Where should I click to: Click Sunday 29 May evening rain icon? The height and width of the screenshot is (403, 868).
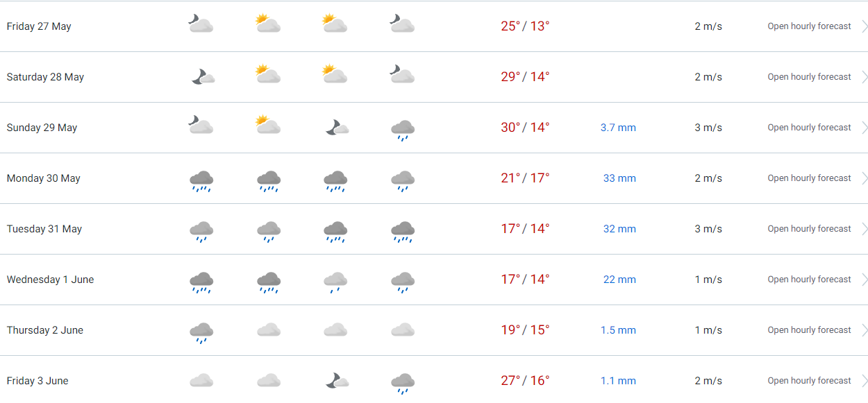pos(403,130)
